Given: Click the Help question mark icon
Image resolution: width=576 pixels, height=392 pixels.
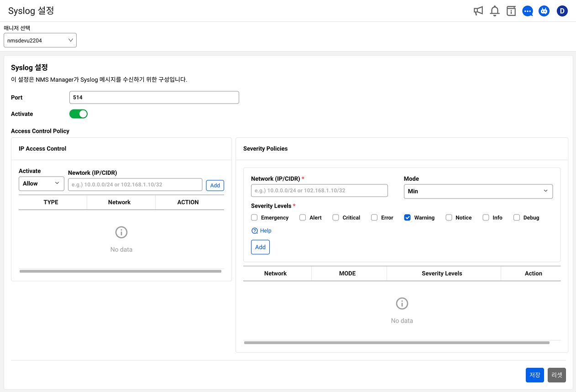Looking at the screenshot, I should coord(255,231).
